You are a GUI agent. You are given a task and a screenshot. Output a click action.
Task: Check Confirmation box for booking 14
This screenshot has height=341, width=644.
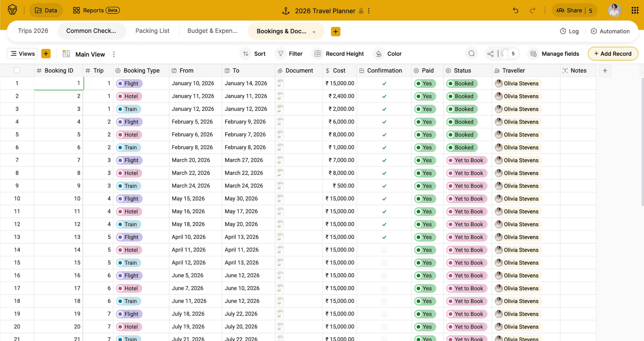384,250
